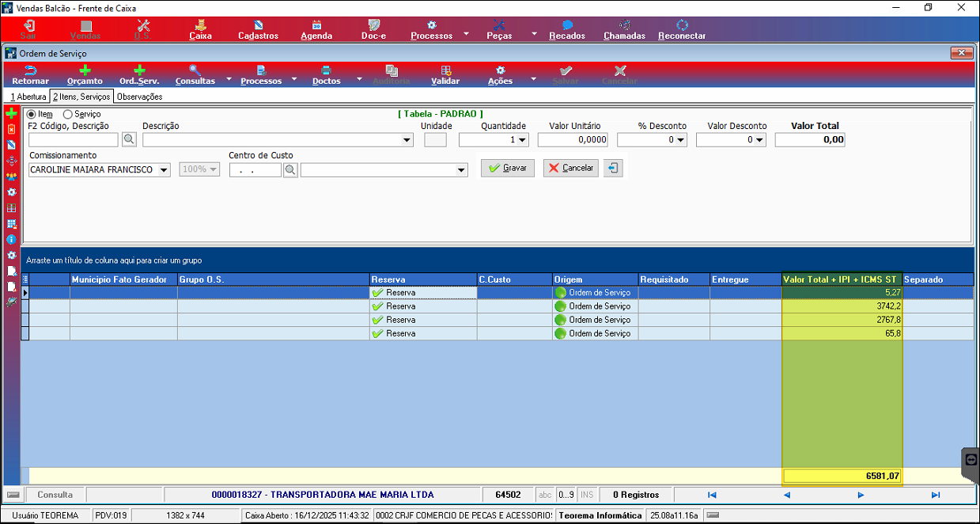Click the search magnifier beside F2 Código field

point(128,140)
